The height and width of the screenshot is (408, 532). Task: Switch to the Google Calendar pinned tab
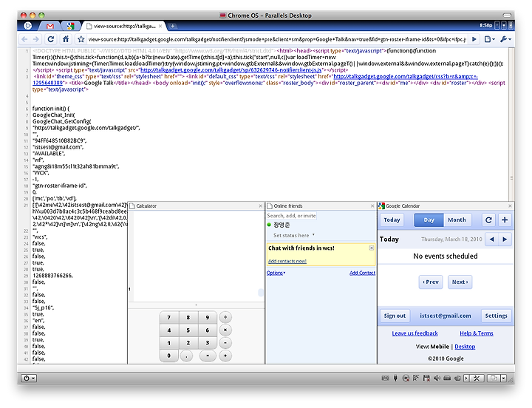coord(70,26)
